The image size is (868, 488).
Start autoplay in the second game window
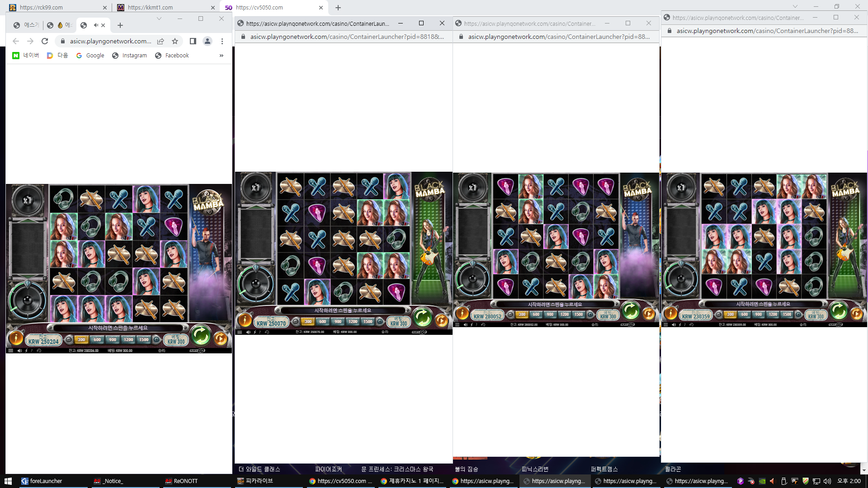click(441, 320)
